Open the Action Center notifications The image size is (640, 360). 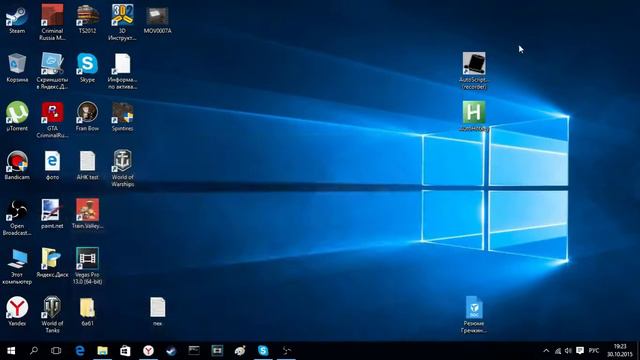[x=580, y=351]
